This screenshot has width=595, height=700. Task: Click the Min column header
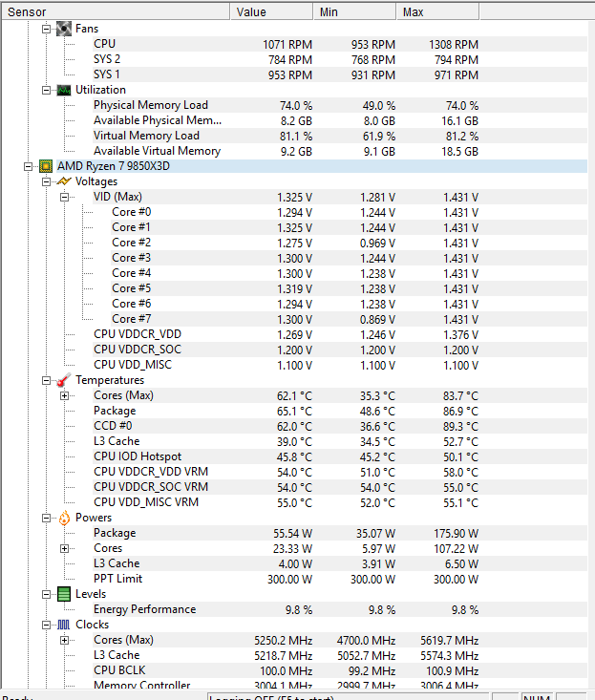(x=354, y=12)
